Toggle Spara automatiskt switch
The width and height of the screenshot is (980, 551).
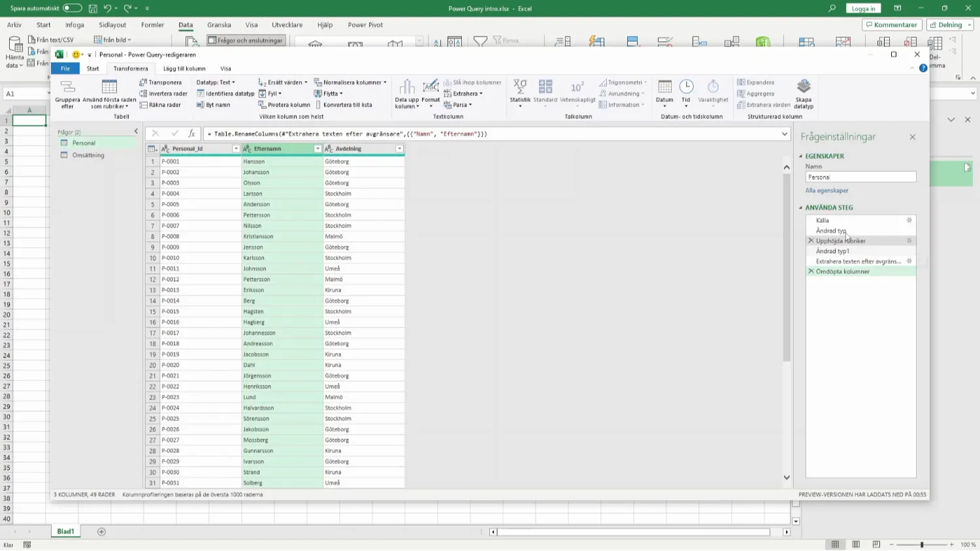point(72,8)
